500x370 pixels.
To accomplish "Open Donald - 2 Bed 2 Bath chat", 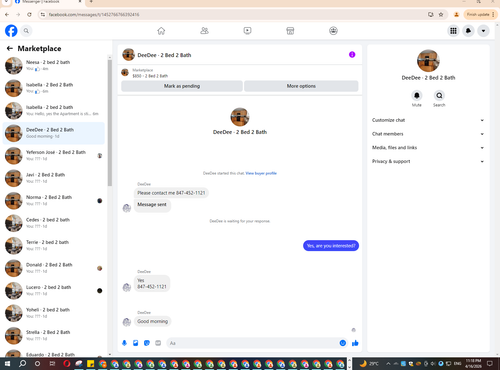I will [x=54, y=268].
